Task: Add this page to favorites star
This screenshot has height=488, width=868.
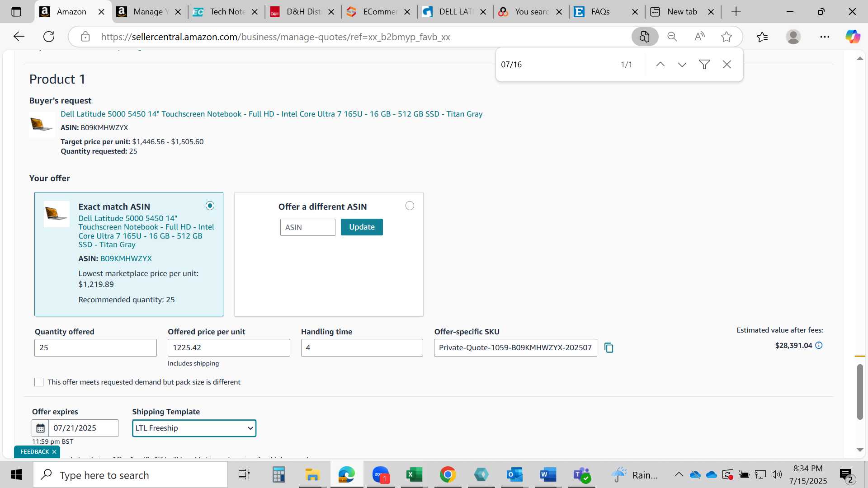Action: coord(726,37)
